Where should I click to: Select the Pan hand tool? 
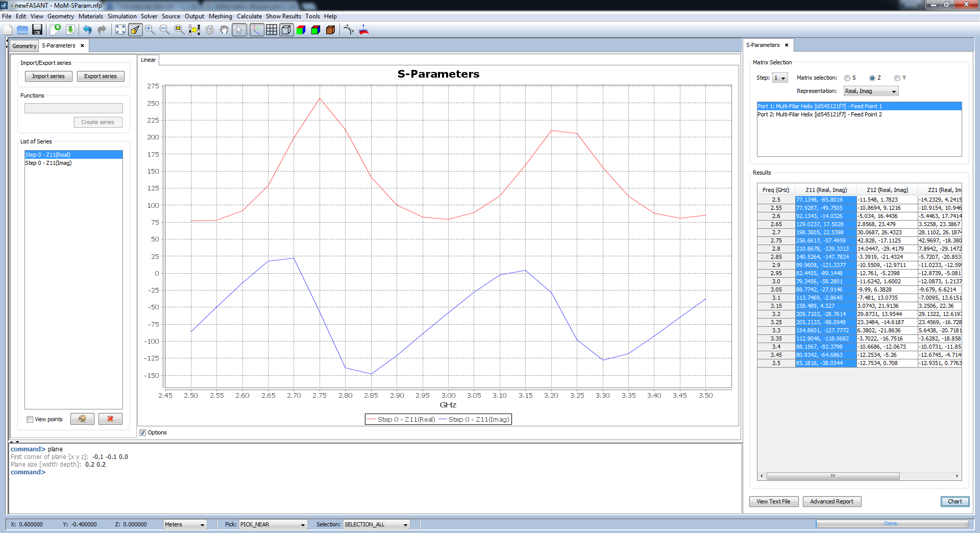224,30
